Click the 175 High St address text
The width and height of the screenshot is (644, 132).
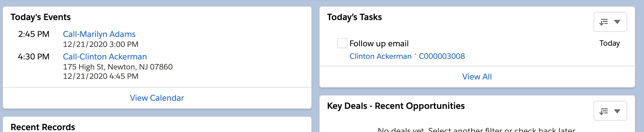tap(118, 67)
